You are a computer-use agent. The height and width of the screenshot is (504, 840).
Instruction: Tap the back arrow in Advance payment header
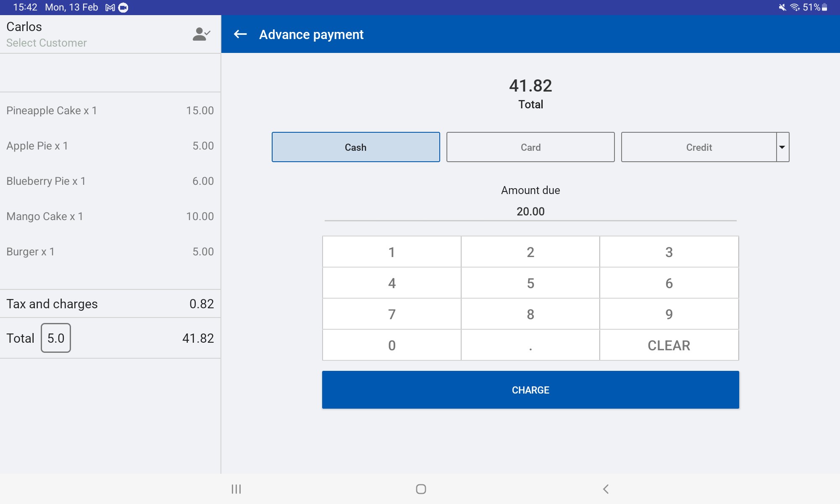240,34
